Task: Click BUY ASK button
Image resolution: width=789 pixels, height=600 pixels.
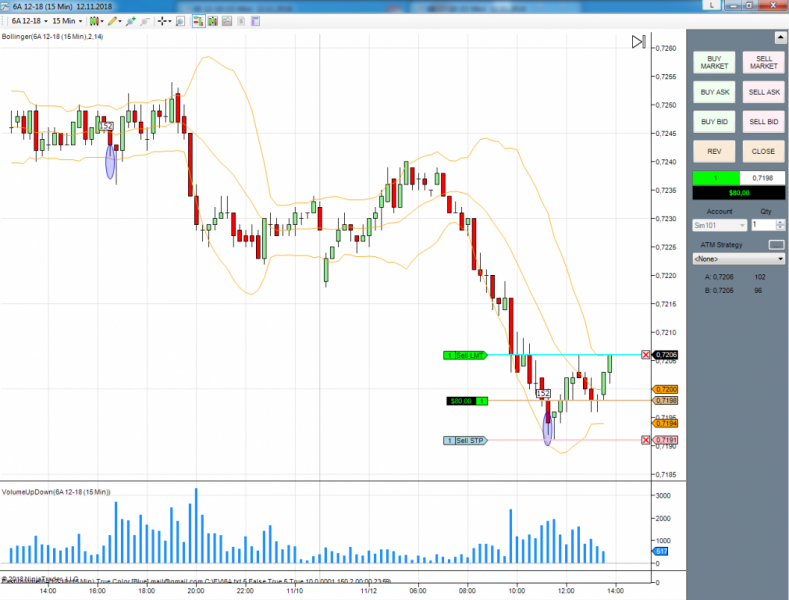Action: coord(714,92)
